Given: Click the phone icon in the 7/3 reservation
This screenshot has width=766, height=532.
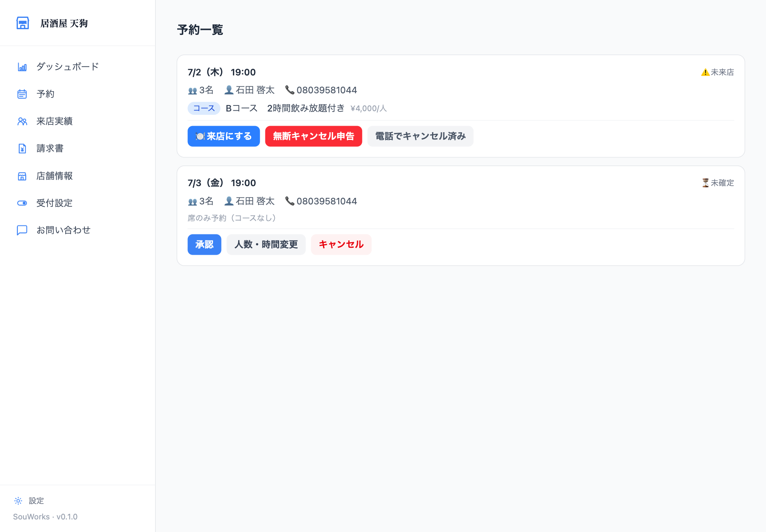Looking at the screenshot, I should click(x=290, y=201).
